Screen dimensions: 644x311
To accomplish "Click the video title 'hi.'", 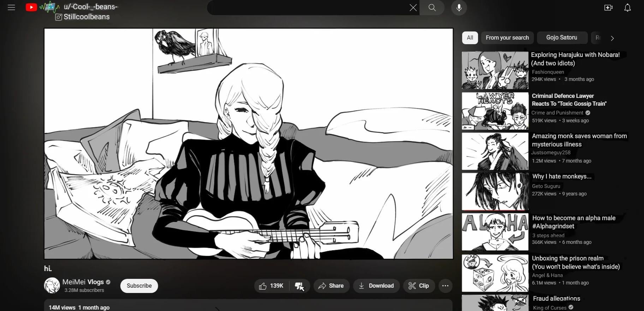I will [48, 269].
